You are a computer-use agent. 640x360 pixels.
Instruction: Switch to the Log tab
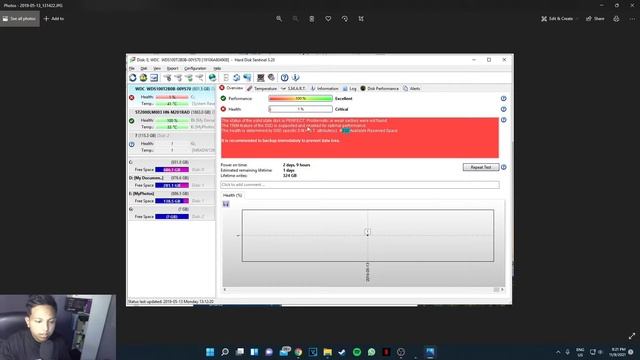350,89
